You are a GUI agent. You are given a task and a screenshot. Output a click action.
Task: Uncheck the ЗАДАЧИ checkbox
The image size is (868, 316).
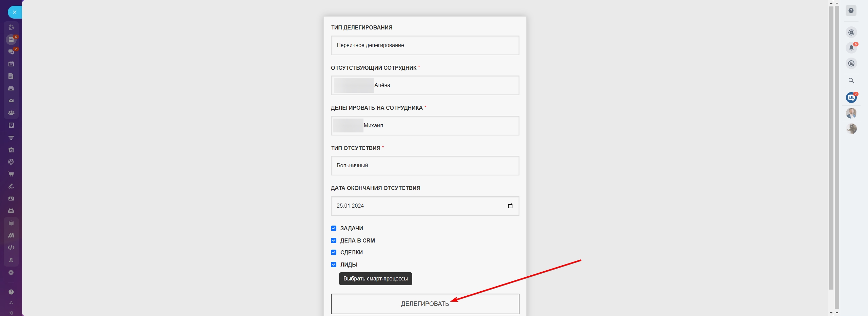[x=334, y=228]
